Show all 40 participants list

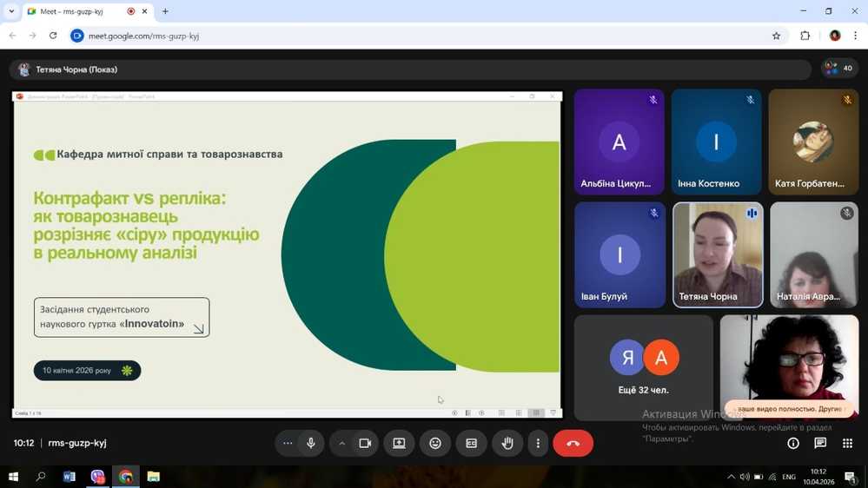pyautogui.click(x=839, y=69)
